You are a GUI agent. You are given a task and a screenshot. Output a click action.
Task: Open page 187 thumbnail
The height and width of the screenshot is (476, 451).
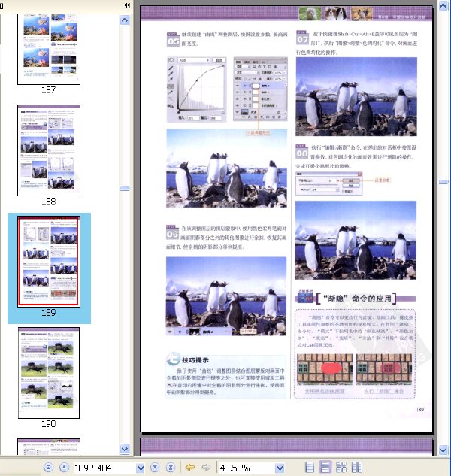pyautogui.click(x=49, y=49)
